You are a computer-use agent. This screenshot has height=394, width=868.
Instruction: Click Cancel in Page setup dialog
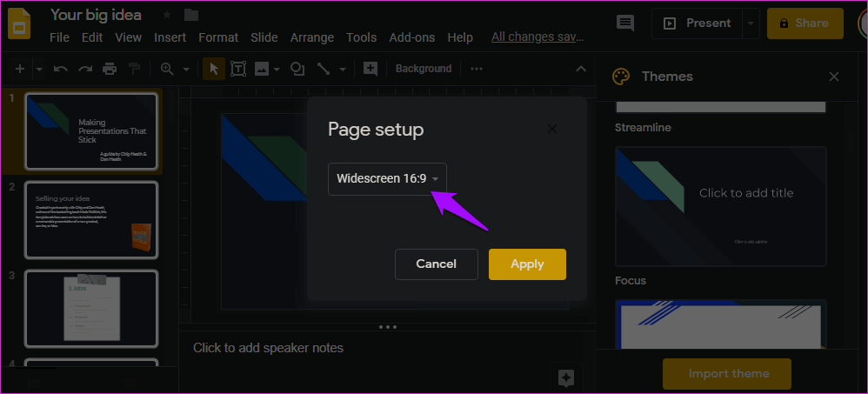click(437, 264)
